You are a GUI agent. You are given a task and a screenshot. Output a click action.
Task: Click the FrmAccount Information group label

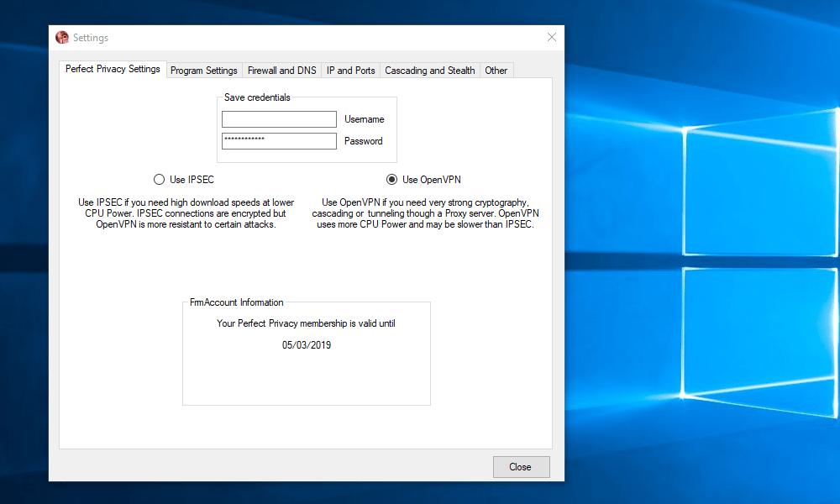click(x=237, y=302)
